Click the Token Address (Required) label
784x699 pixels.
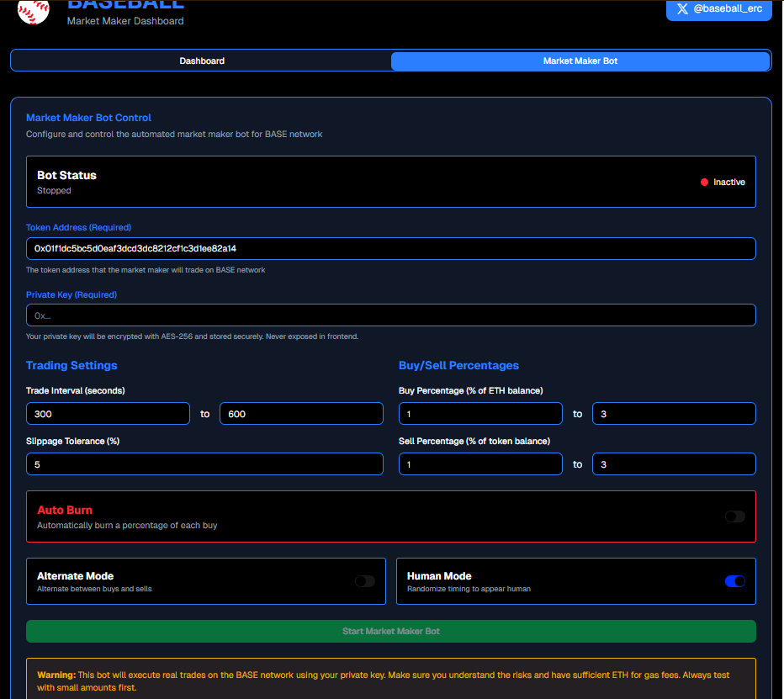[78, 227]
